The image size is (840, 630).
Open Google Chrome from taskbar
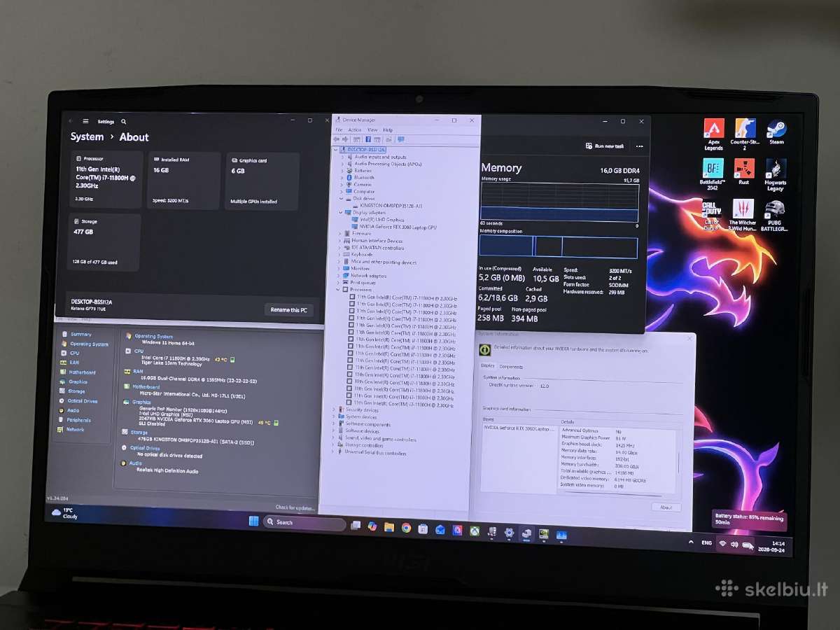pyautogui.click(x=406, y=528)
